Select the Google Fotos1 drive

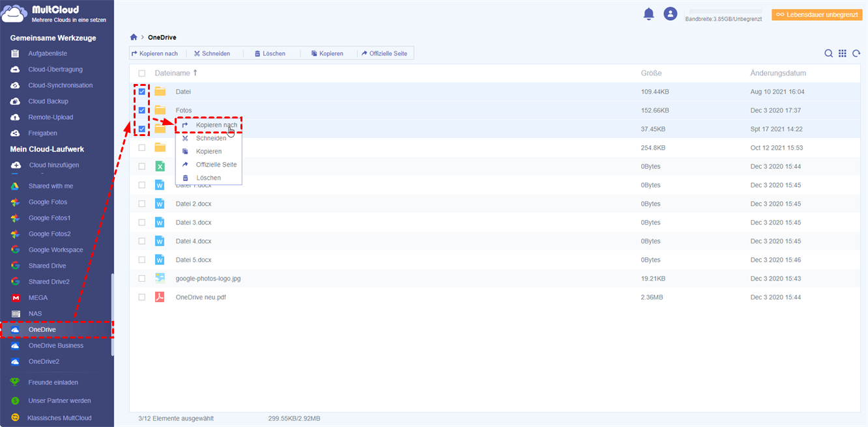point(50,218)
